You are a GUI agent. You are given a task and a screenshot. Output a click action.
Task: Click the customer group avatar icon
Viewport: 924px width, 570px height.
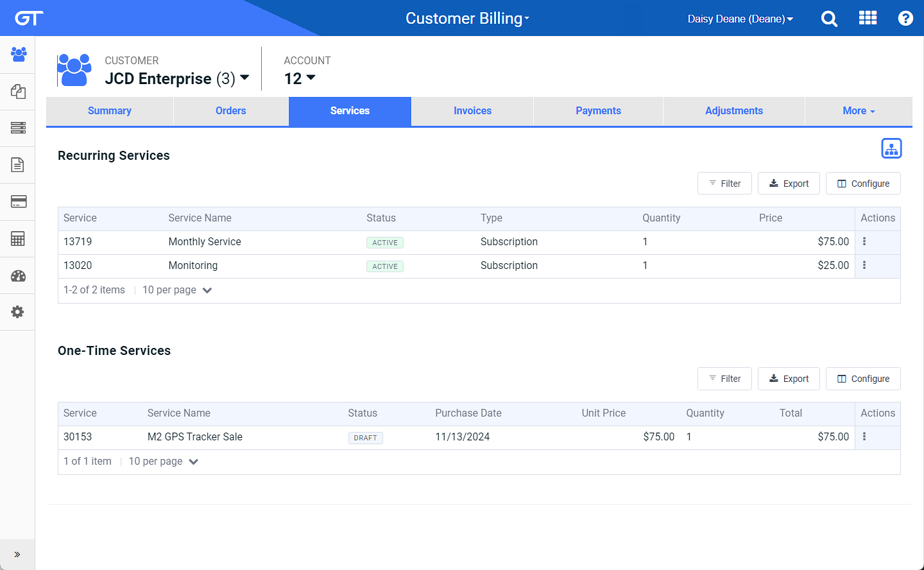(74, 69)
